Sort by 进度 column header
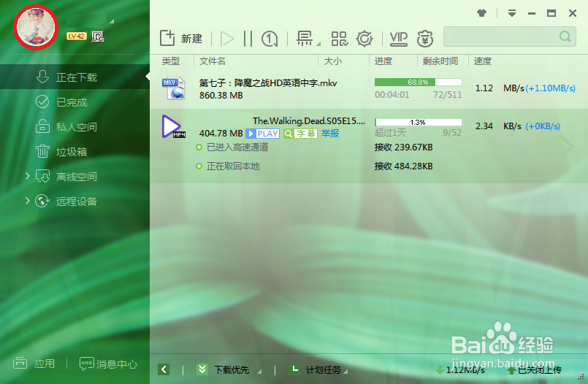This screenshot has width=588, height=384. coord(383,61)
